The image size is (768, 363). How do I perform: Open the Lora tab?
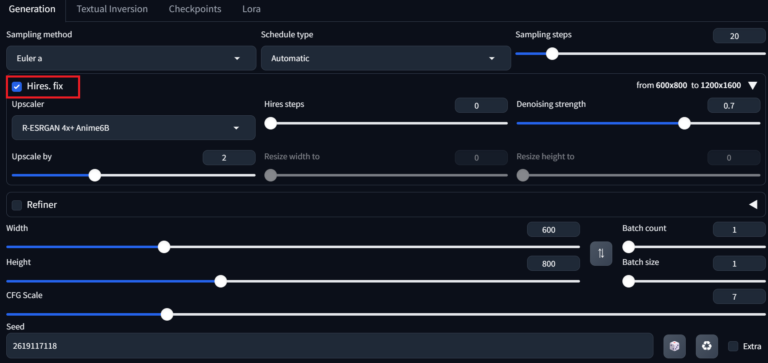[x=251, y=9]
